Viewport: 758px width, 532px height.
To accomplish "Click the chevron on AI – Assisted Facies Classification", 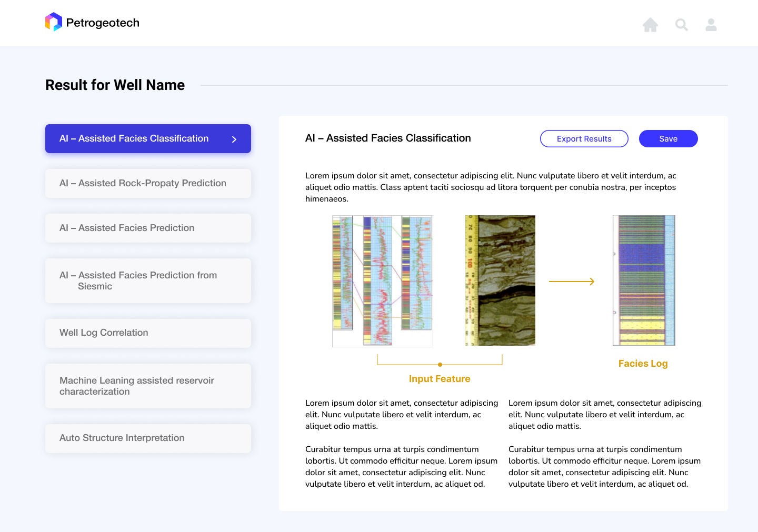I will pos(234,138).
